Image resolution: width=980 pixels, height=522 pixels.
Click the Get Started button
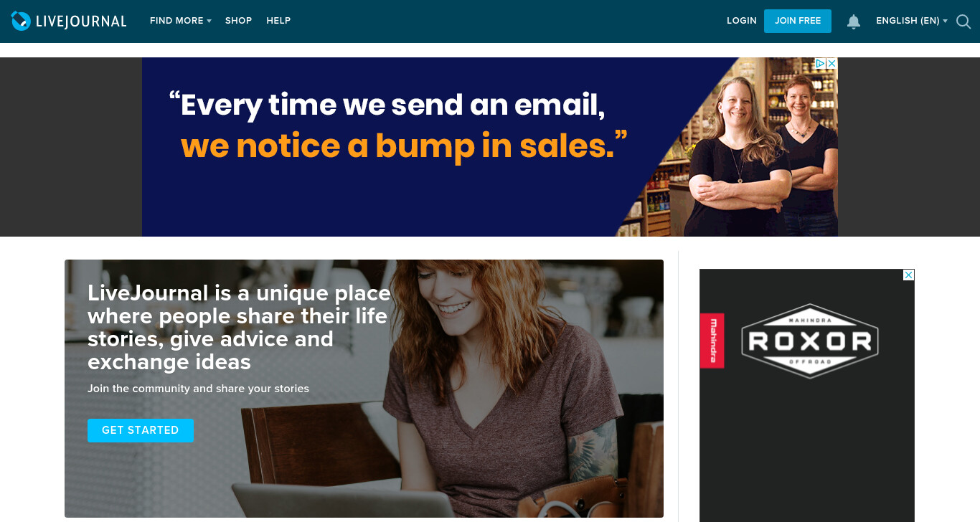[141, 430]
